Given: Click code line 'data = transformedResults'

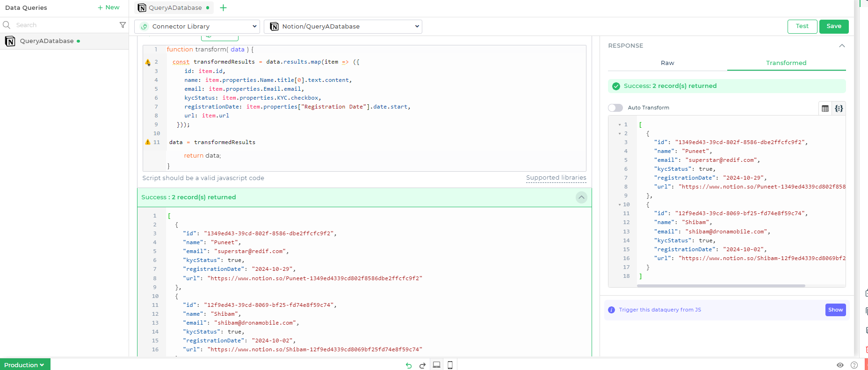Looking at the screenshot, I should (212, 142).
